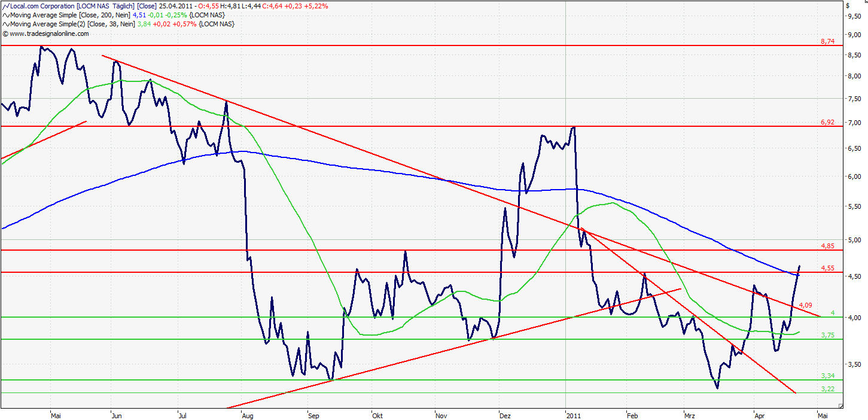Click the Okt month label on the time axis
This screenshot has width=868, height=420.
click(377, 415)
